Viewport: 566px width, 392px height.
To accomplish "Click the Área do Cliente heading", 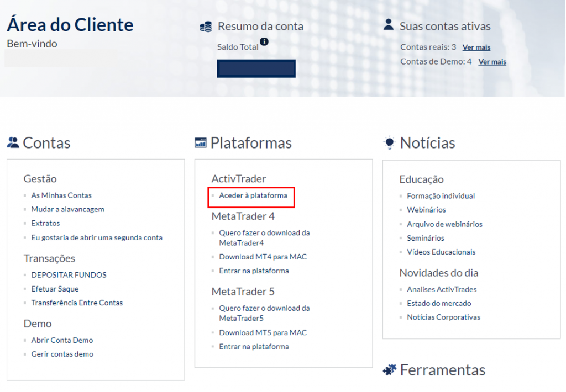I will (x=70, y=24).
